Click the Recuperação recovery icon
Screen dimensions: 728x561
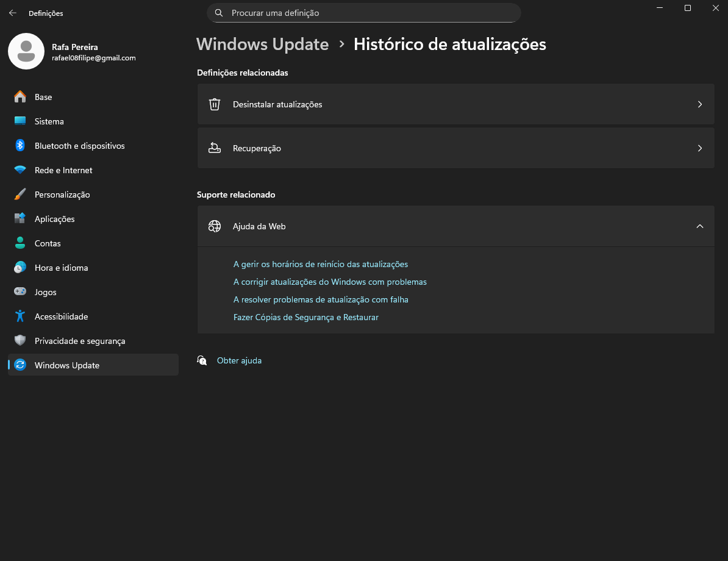(215, 148)
